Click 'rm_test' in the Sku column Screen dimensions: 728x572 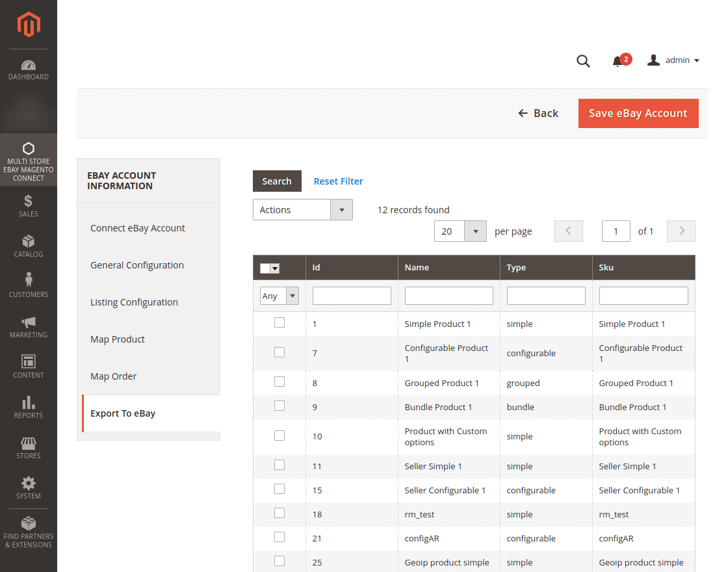614,514
